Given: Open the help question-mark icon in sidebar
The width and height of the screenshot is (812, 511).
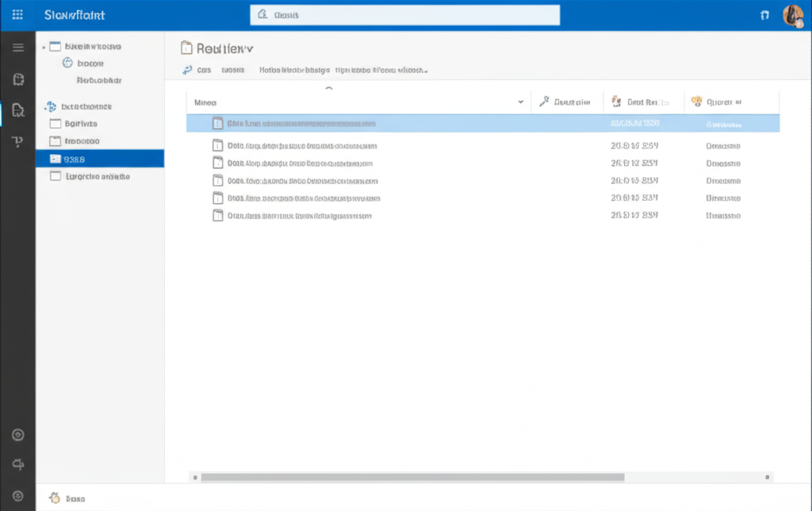Looking at the screenshot, I should pyautogui.click(x=17, y=141).
